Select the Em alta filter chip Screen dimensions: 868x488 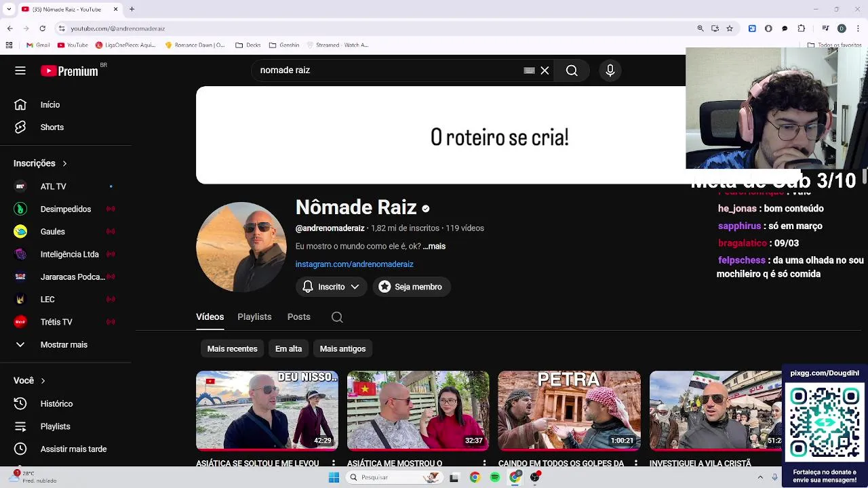point(288,349)
